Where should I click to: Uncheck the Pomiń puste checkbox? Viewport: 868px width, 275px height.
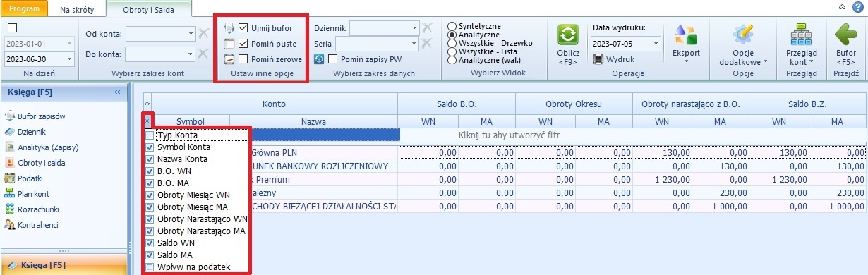click(x=243, y=44)
